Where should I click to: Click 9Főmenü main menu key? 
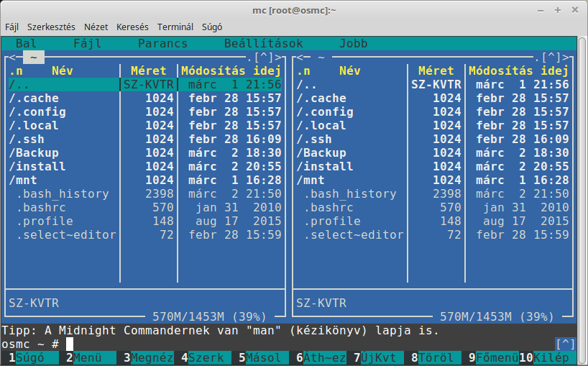pyautogui.click(x=494, y=358)
